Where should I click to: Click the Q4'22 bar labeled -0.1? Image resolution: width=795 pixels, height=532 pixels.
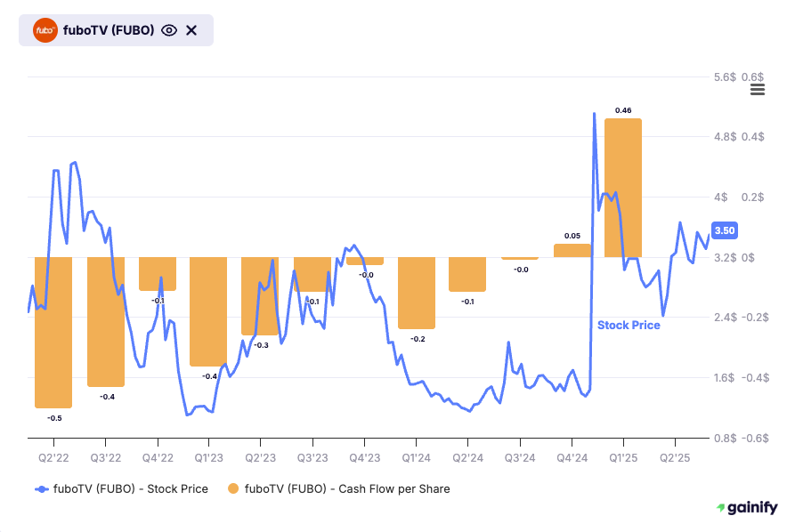click(158, 274)
